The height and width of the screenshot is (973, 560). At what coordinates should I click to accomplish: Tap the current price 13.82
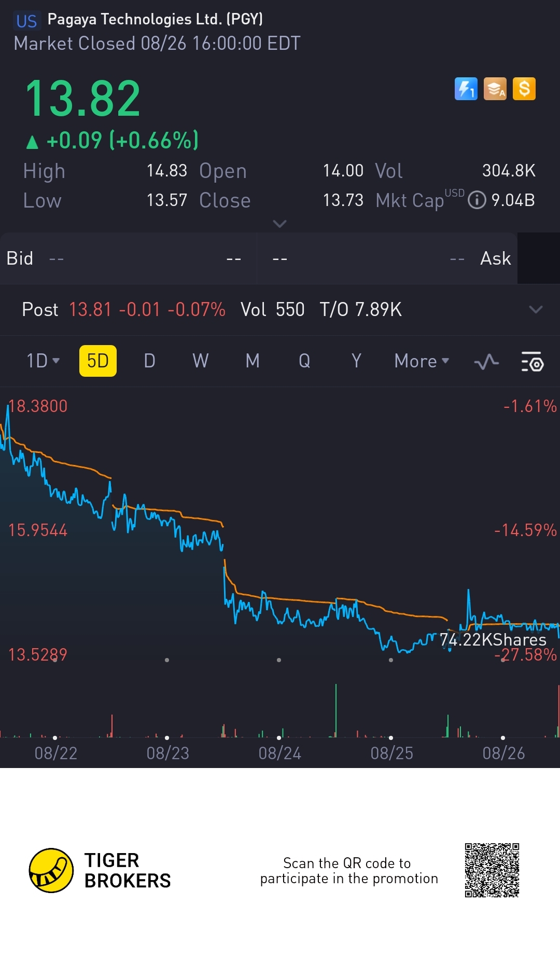click(83, 99)
